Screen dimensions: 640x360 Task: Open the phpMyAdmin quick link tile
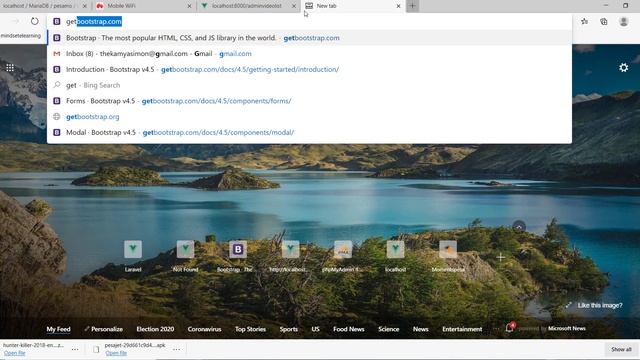343,249
